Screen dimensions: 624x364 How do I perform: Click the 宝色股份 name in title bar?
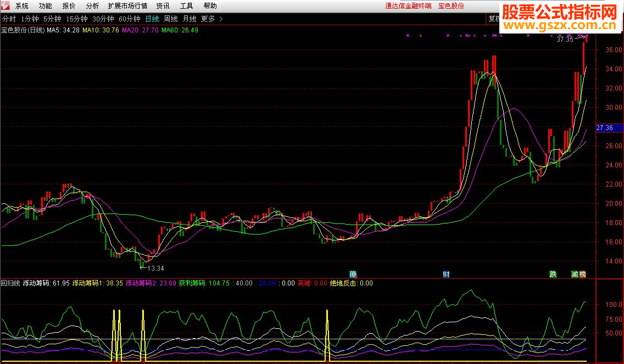451,6
